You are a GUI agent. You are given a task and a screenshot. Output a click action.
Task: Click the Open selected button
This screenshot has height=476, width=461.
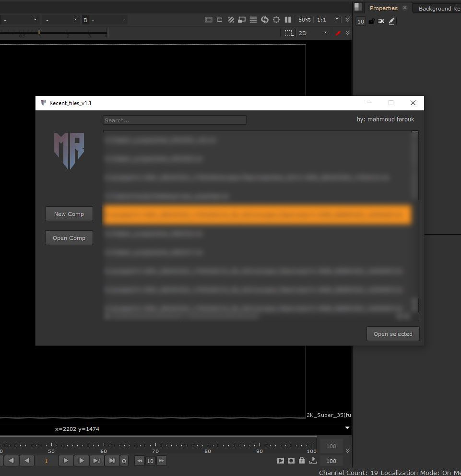click(393, 334)
